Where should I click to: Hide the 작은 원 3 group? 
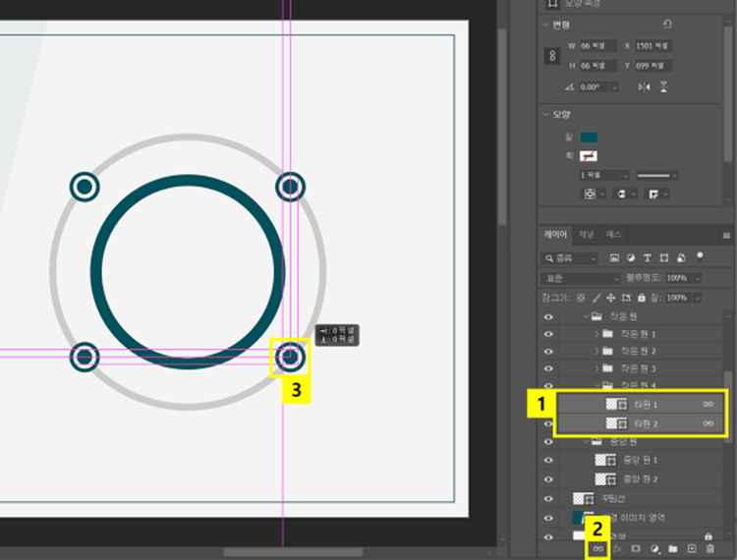pos(548,368)
